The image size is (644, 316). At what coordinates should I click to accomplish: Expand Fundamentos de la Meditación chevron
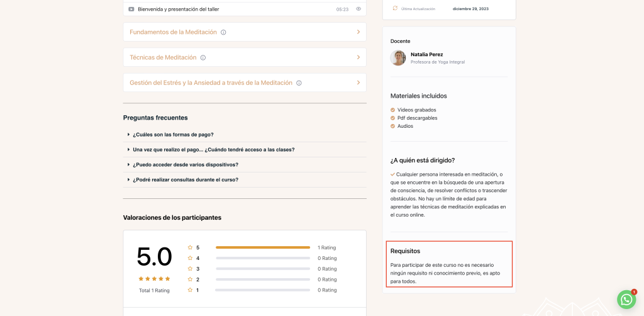coord(358,32)
